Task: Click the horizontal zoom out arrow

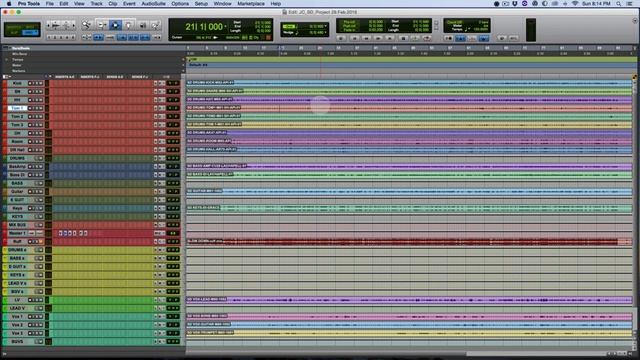Action: pyautogui.click(x=48, y=25)
